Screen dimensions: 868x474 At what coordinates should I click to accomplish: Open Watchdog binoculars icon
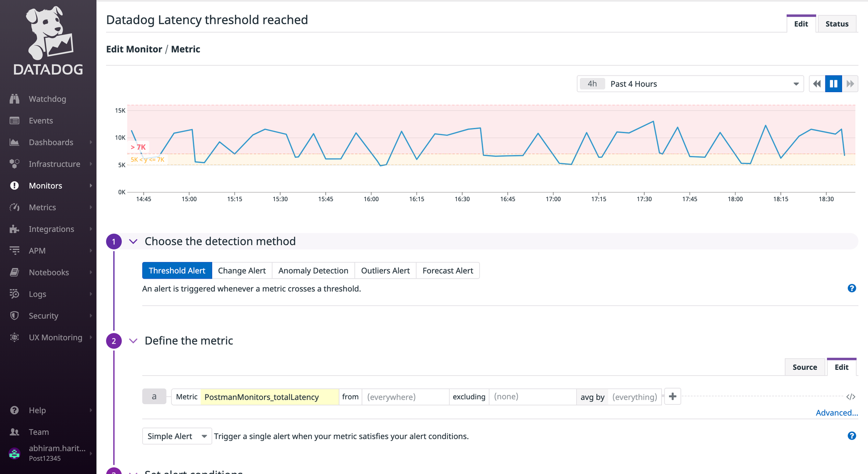click(x=14, y=99)
